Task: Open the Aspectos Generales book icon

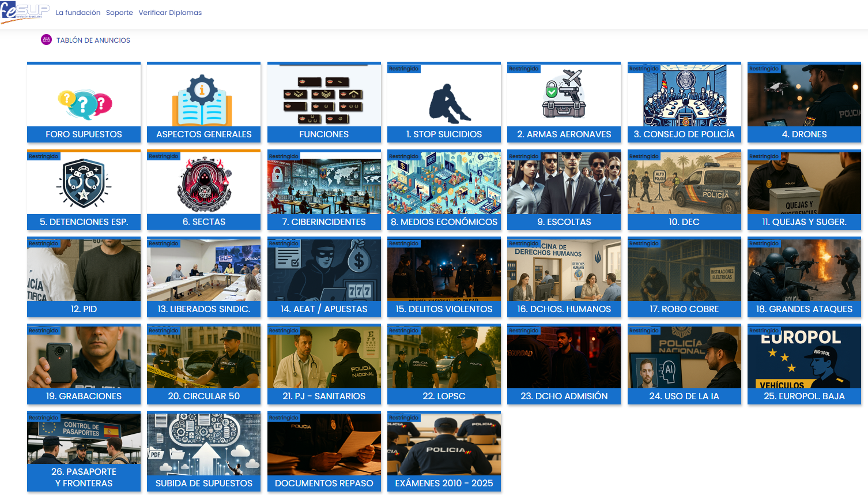Action: (x=203, y=102)
